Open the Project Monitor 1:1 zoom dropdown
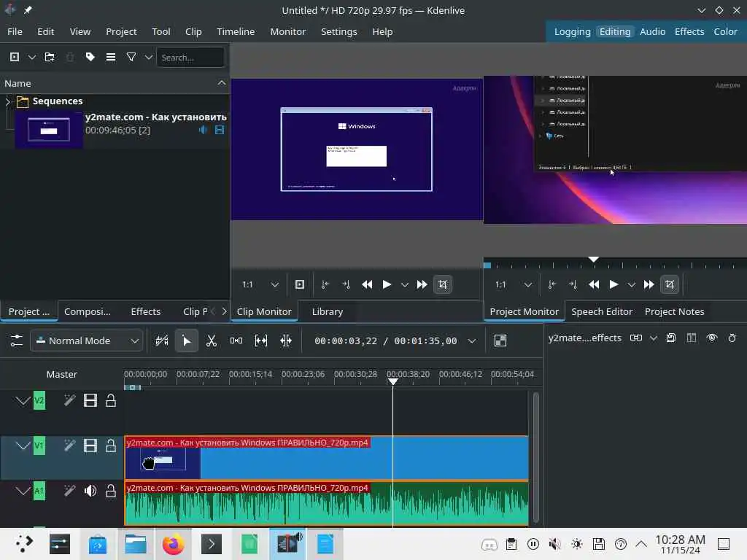Screen dimensions: 747x560 coord(513,284)
